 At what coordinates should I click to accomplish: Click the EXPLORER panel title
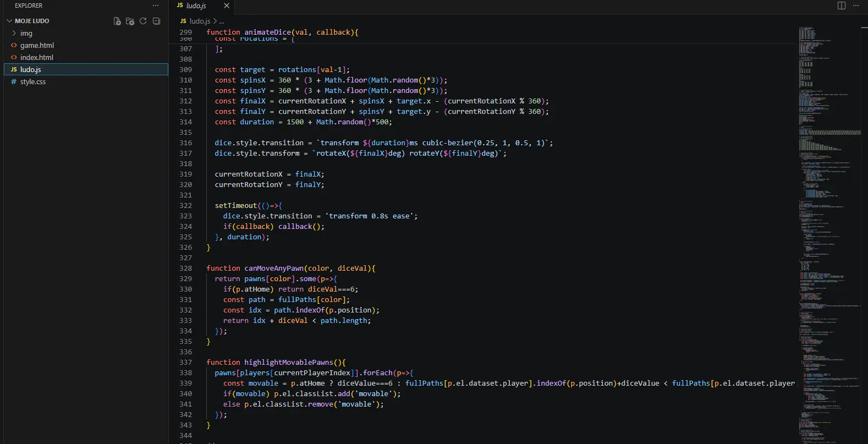click(x=29, y=6)
